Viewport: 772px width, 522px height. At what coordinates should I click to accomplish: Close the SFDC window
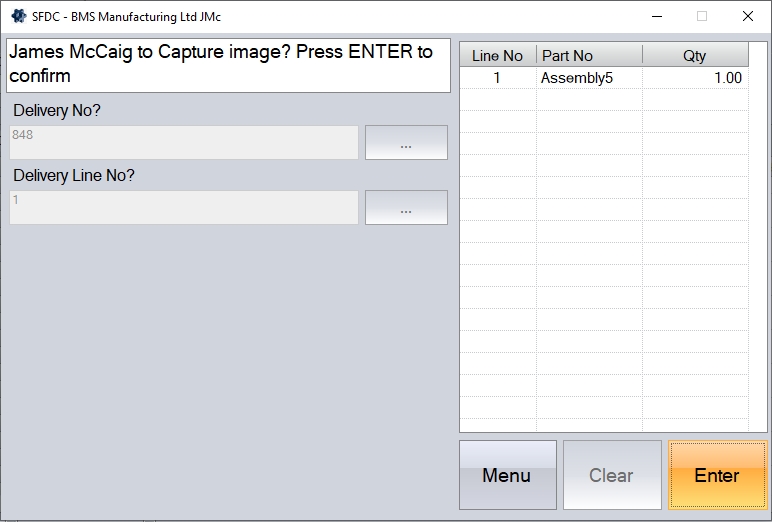pyautogui.click(x=747, y=16)
